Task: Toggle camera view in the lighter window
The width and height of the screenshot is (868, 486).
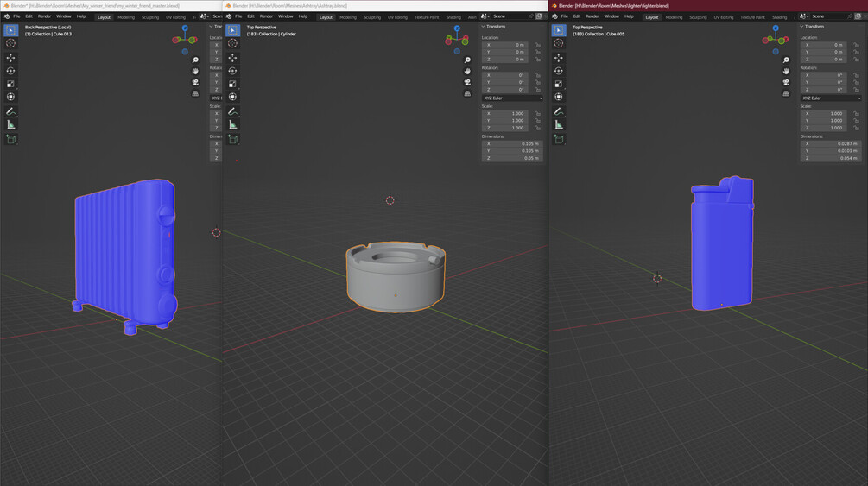Action: coord(786,82)
